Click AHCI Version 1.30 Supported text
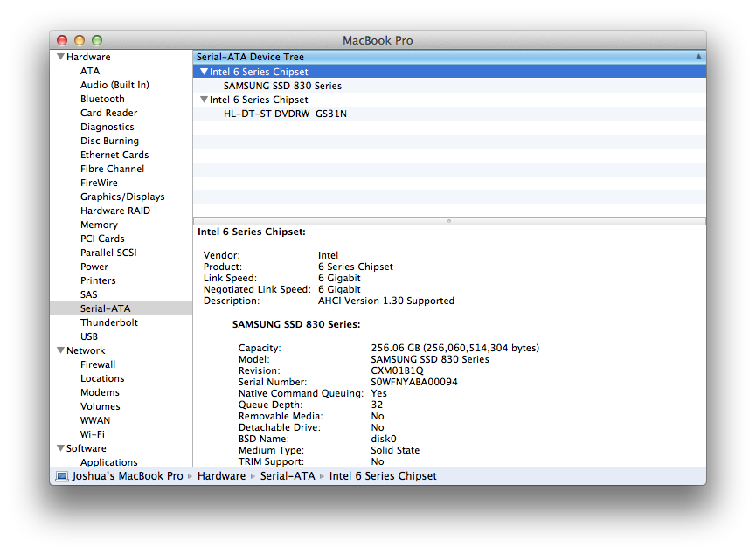 386,301
